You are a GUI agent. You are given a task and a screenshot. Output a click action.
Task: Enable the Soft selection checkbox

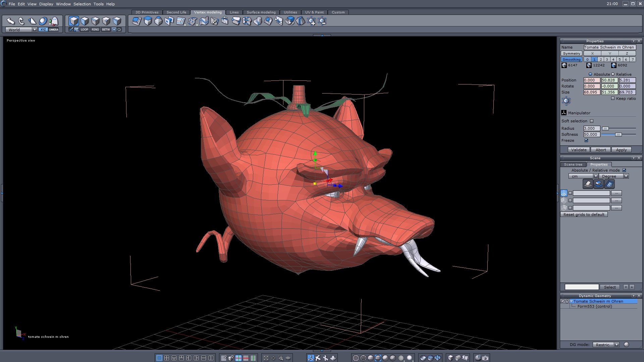(x=592, y=121)
